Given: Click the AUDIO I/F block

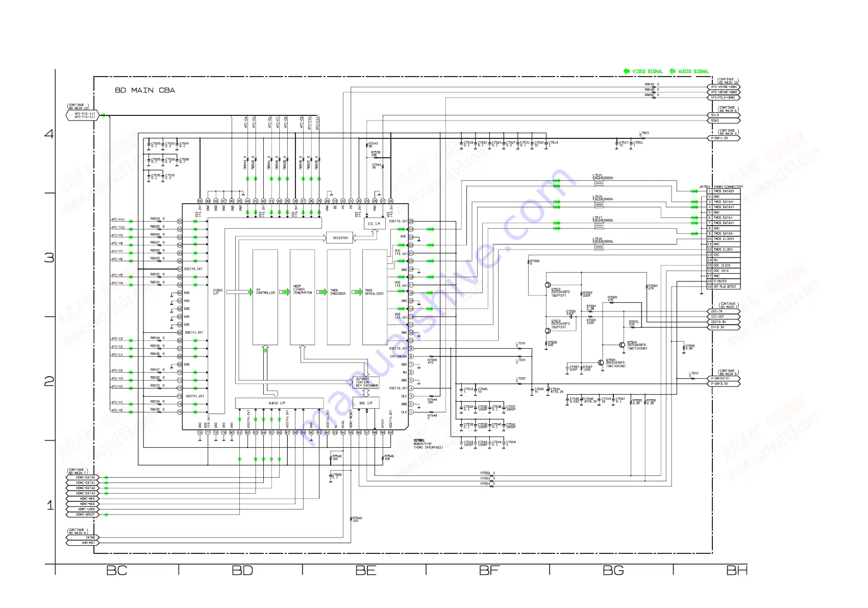Looking at the screenshot, I should tap(279, 403).
